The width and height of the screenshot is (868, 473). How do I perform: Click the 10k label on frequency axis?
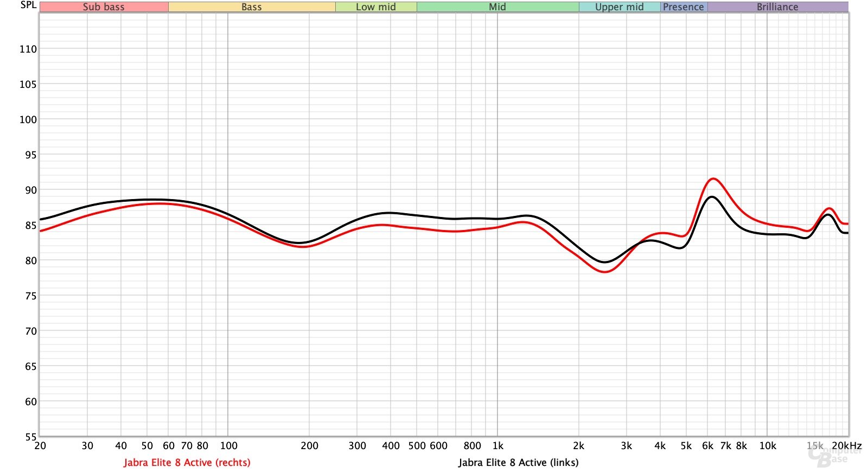(x=768, y=446)
